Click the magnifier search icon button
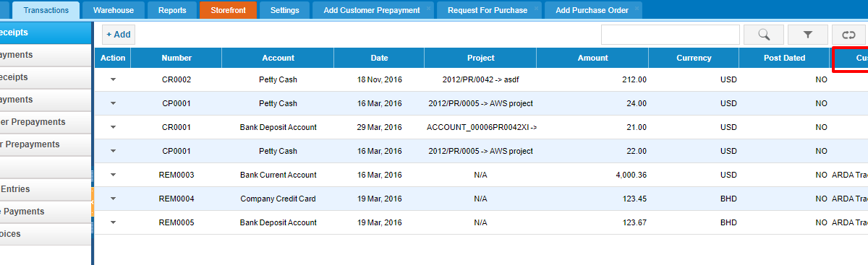 pyautogui.click(x=764, y=34)
